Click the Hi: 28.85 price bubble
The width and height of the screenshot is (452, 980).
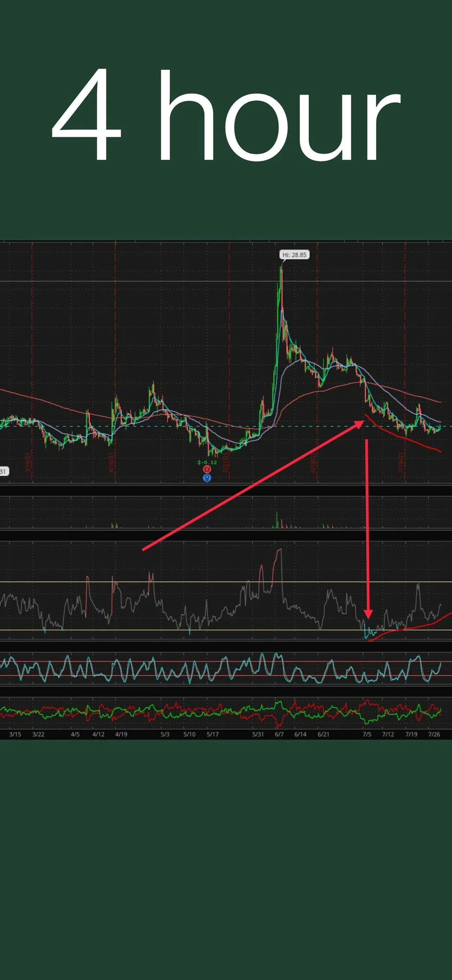295,254
